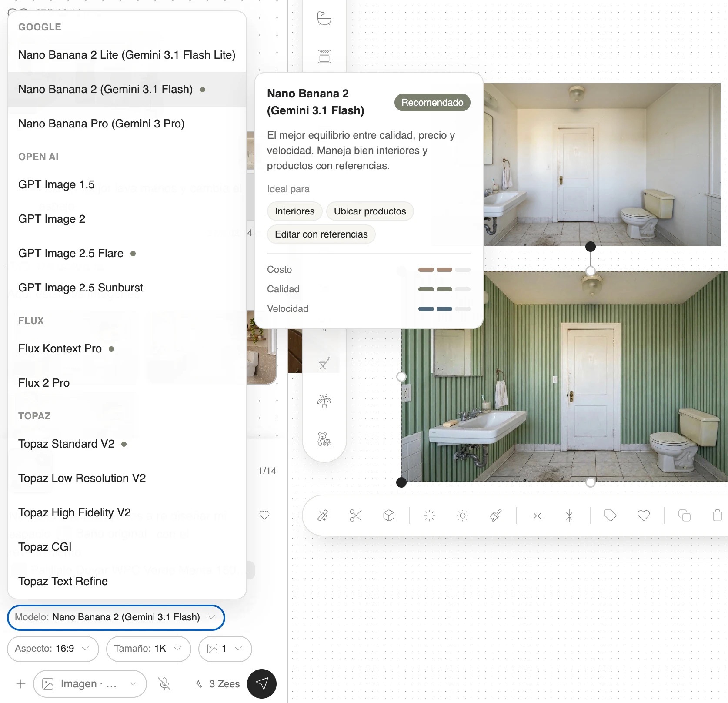The width and height of the screenshot is (728, 703).
Task: Click the oven appliance icon in the vertical toolbar
Action: click(324, 56)
